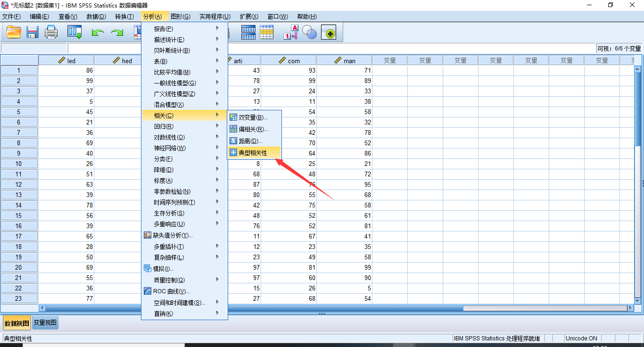644x347 pixels.
Task: Click the stacked blue tables split-file icon
Action: 248,33
